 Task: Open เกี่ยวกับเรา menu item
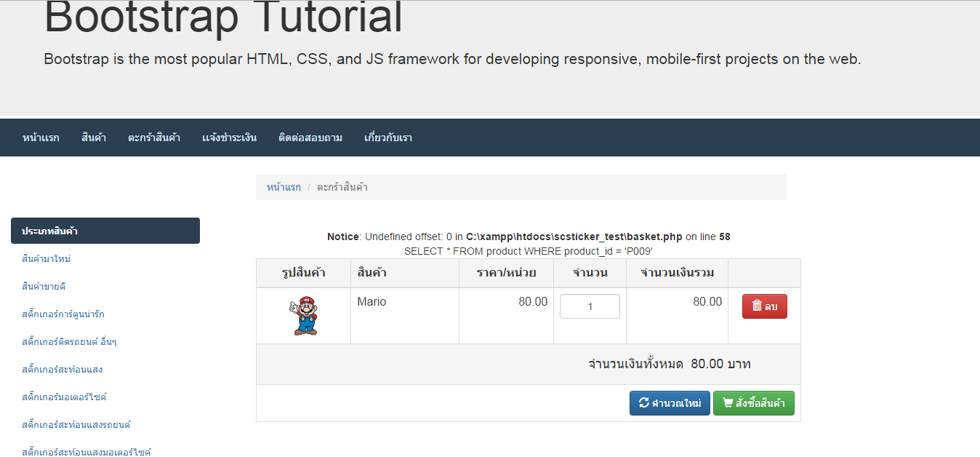pos(388,138)
